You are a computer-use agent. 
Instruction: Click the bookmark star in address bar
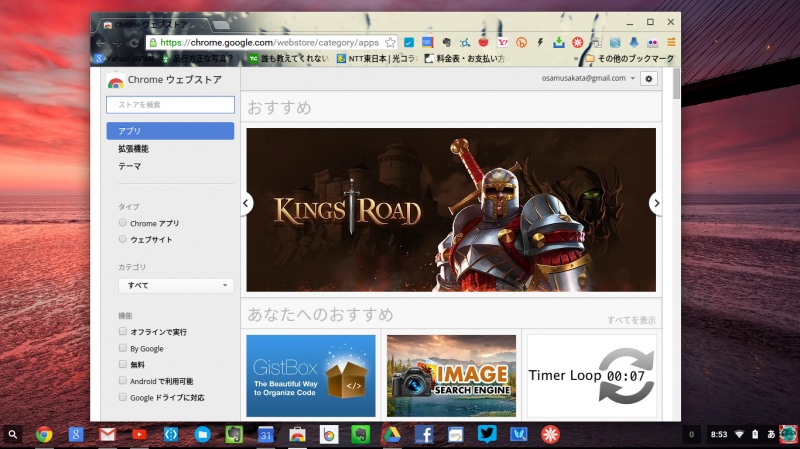pos(390,43)
